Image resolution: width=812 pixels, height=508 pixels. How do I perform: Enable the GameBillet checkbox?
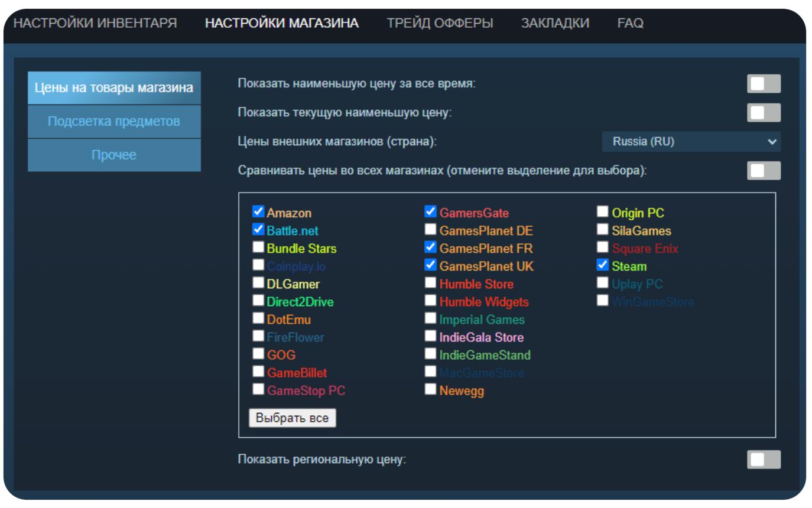(258, 371)
